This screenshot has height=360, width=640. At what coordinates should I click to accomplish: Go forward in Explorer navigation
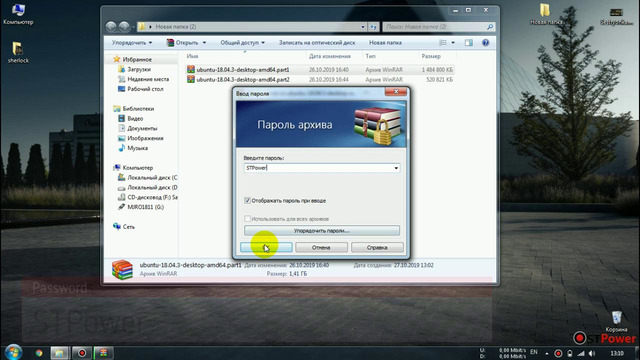124,27
